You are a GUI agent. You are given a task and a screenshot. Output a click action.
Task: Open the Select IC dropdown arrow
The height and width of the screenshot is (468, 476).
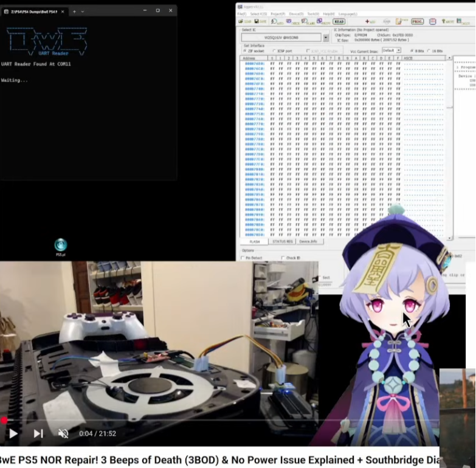click(326, 38)
